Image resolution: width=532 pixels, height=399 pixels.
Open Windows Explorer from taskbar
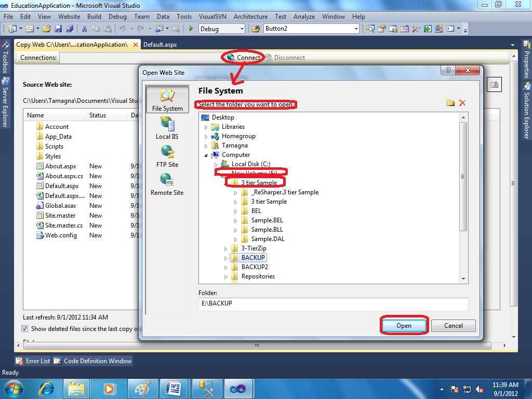(77, 389)
